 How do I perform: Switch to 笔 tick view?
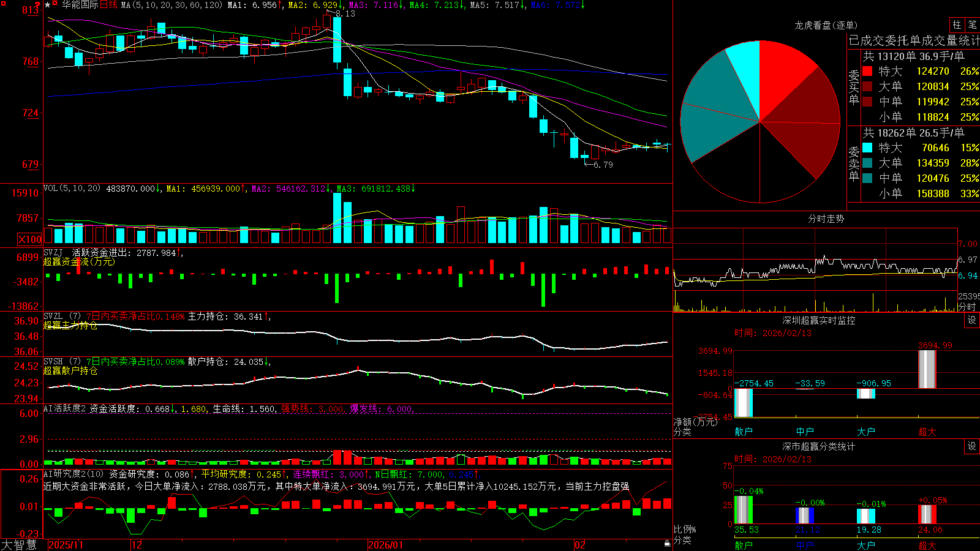973,24
